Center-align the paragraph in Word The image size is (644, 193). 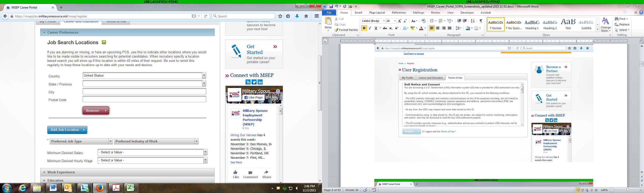(x=438, y=28)
